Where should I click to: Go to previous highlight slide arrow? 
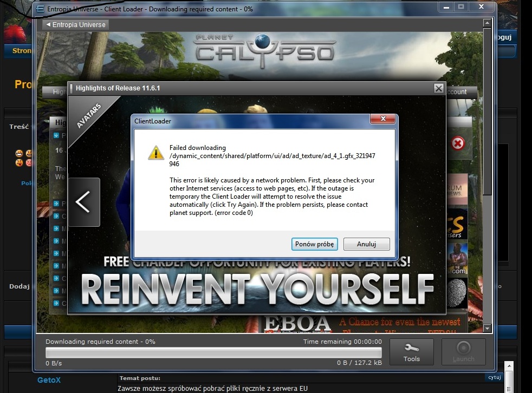(x=83, y=202)
